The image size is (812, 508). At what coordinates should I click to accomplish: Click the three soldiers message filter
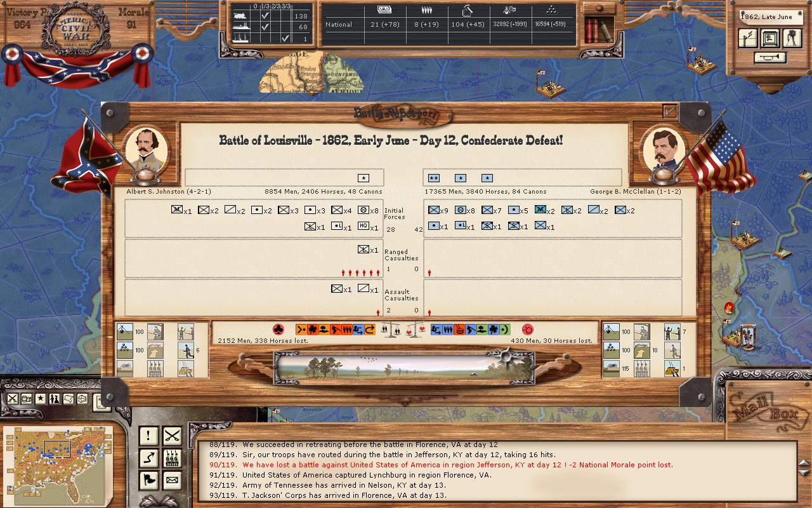[x=173, y=458]
